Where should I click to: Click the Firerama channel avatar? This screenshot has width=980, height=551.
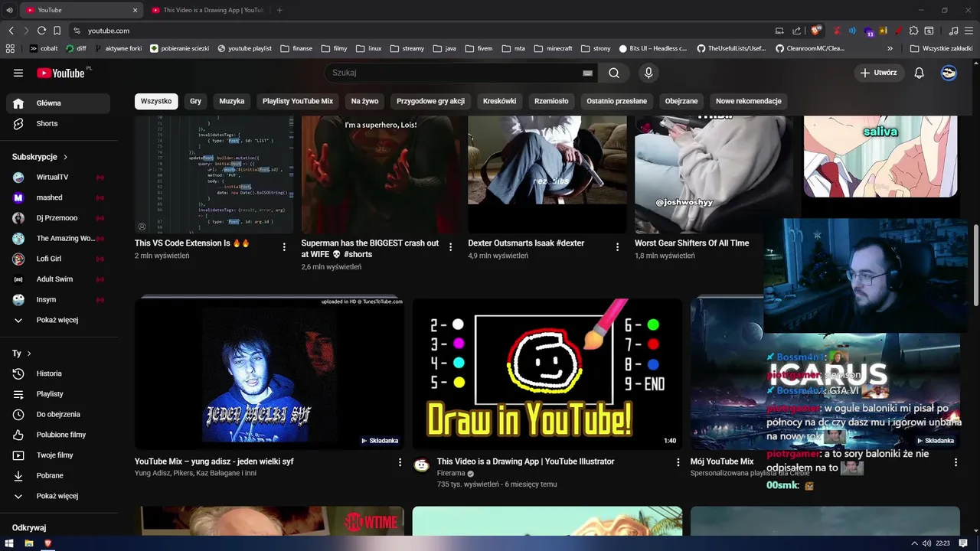point(422,465)
